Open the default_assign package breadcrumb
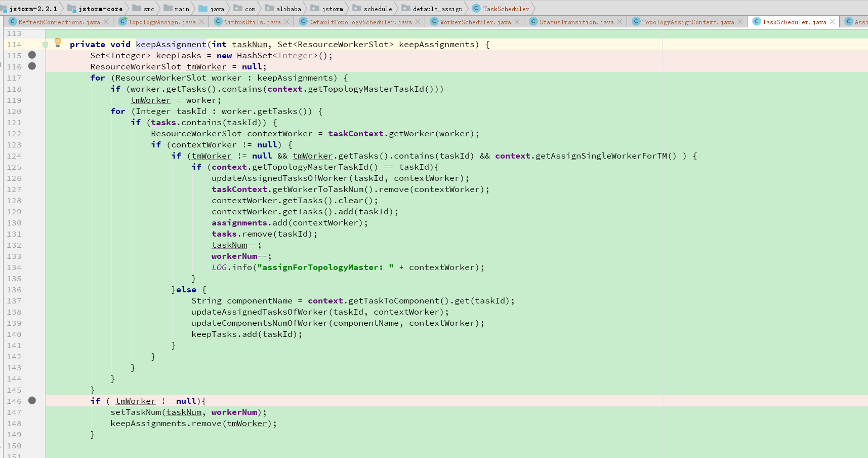The image size is (868, 458). (438, 9)
